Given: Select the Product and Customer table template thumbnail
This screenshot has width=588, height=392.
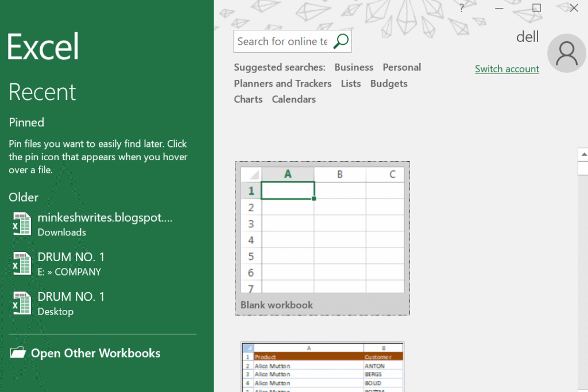Looking at the screenshot, I should (322, 367).
